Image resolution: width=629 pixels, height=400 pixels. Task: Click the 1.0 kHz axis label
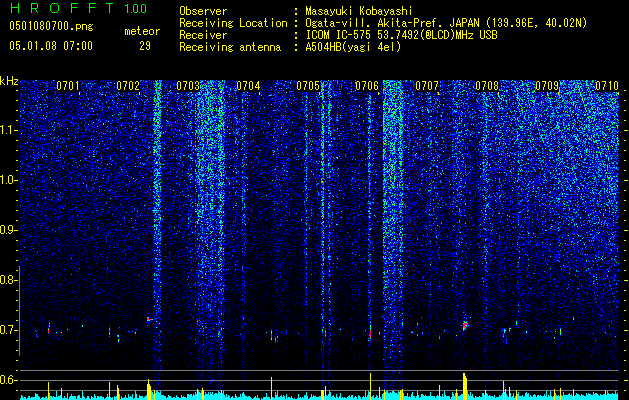coord(8,180)
